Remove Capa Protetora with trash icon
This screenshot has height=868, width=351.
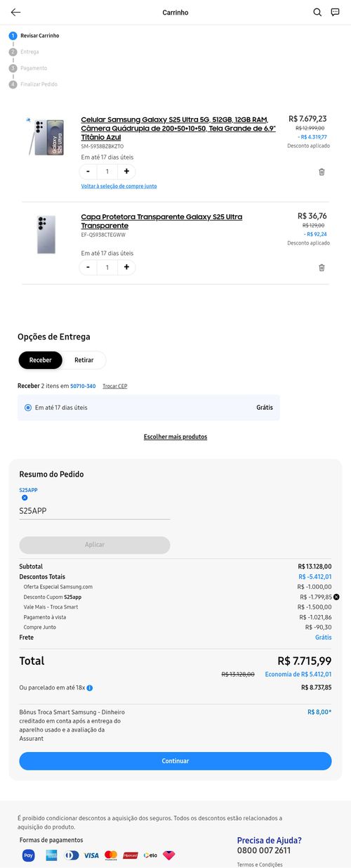[322, 267]
